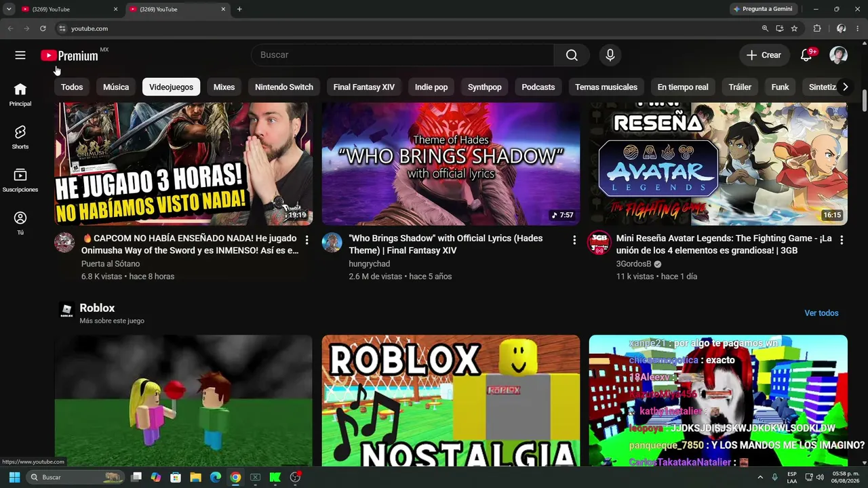The image size is (868, 488).
Task: Open the Roblox game icon
Action: 66,310
